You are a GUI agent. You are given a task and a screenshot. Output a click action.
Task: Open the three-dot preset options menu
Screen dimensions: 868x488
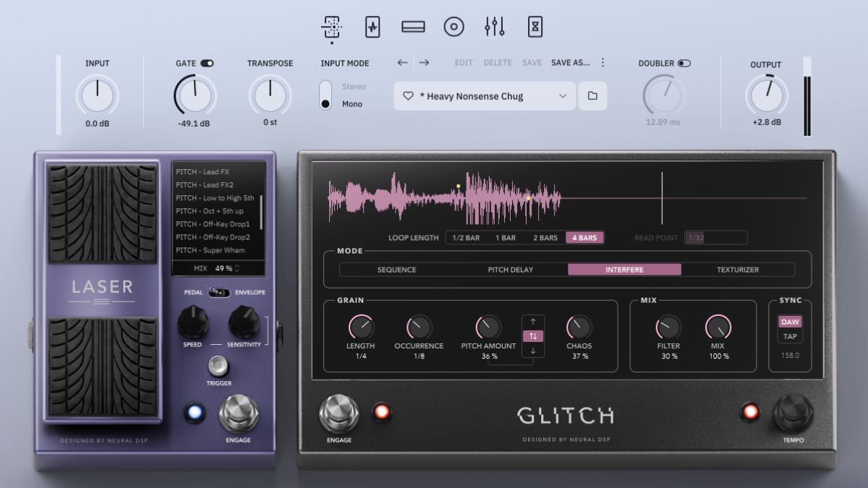click(603, 63)
